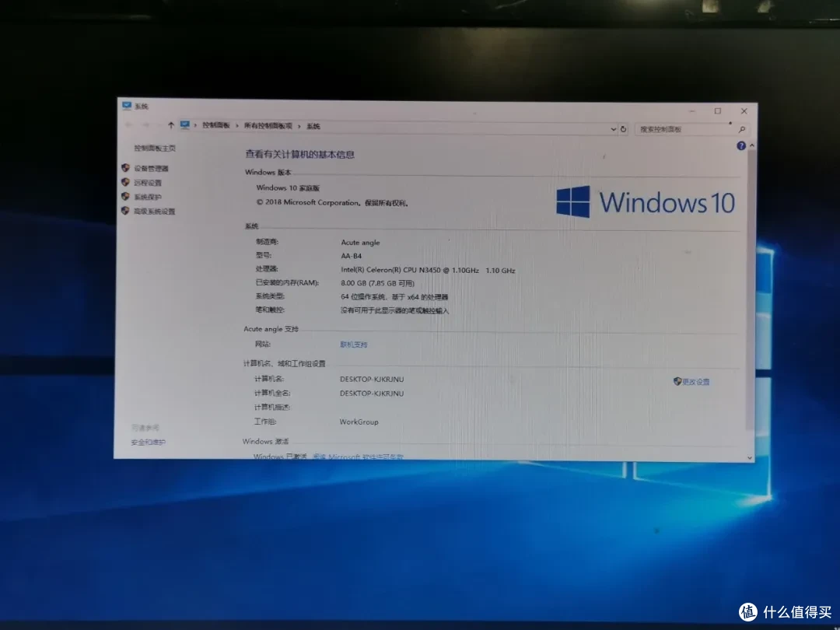Click the model value AA-B4
Viewport: 840px width, 630px height.
click(x=351, y=256)
